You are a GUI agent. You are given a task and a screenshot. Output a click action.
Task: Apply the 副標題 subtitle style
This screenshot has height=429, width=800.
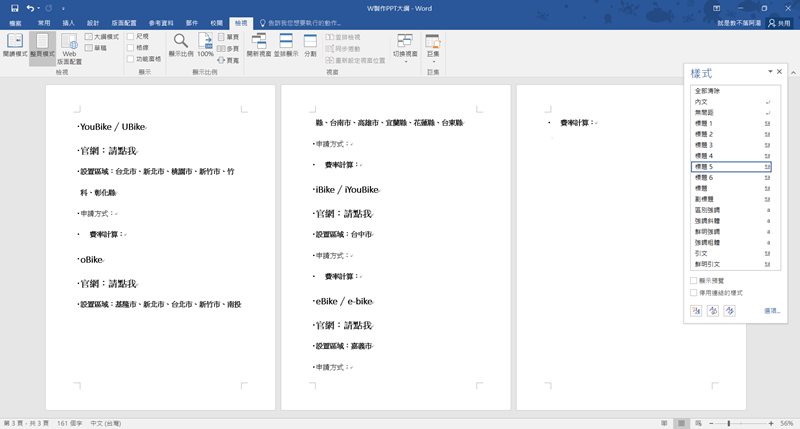731,199
